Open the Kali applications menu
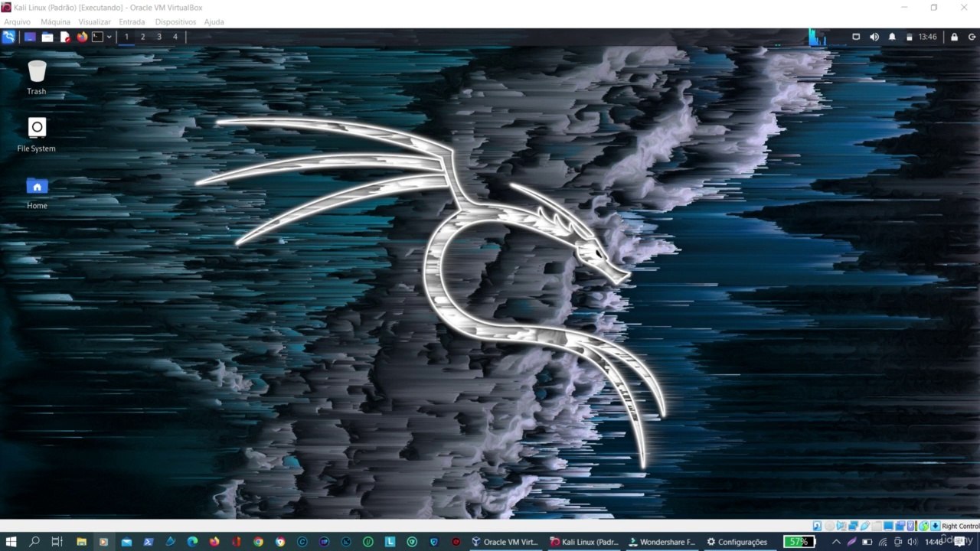The height and width of the screenshot is (551, 980). click(8, 37)
